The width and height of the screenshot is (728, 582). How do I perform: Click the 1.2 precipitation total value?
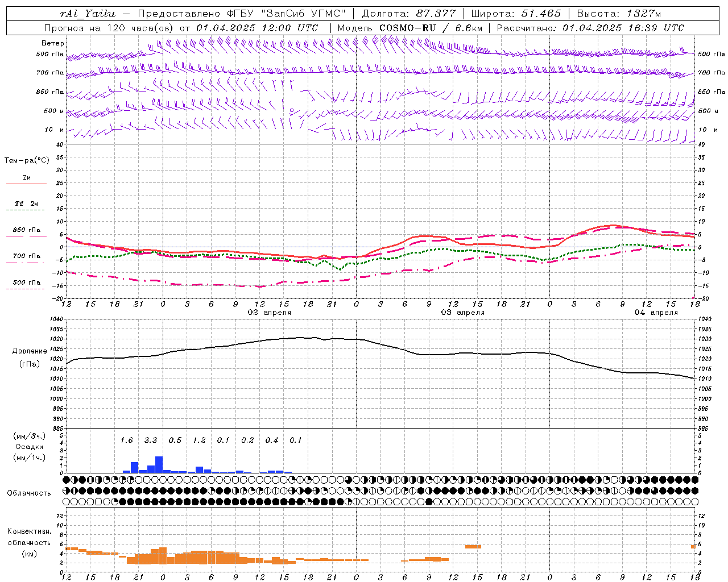(199, 440)
